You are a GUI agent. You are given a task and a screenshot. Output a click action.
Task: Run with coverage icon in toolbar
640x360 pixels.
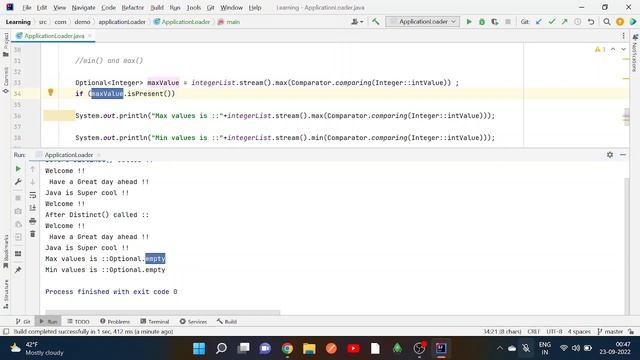point(495,22)
